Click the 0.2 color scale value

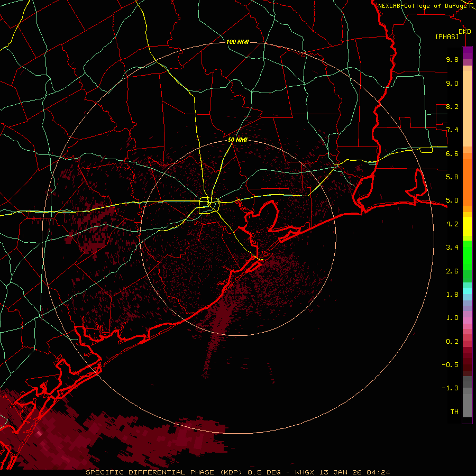[x=452, y=341]
